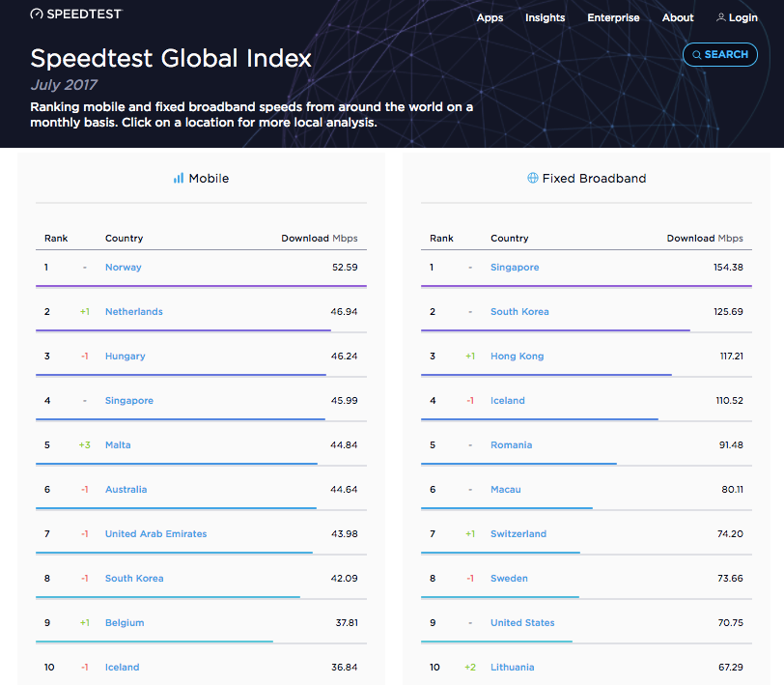This screenshot has width=784, height=685.
Task: Click Fixed Broadband Country column header
Action: (510, 239)
